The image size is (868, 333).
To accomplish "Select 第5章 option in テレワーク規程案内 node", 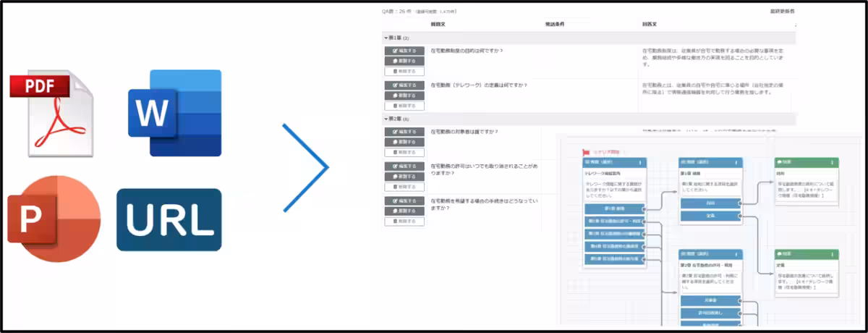I will [613, 259].
